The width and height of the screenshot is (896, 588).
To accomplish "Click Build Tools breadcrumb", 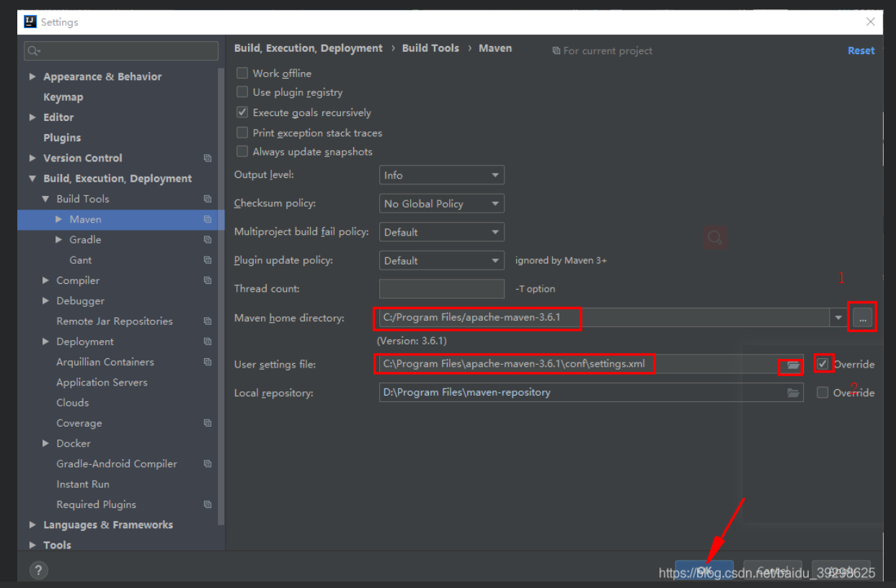I will click(430, 48).
